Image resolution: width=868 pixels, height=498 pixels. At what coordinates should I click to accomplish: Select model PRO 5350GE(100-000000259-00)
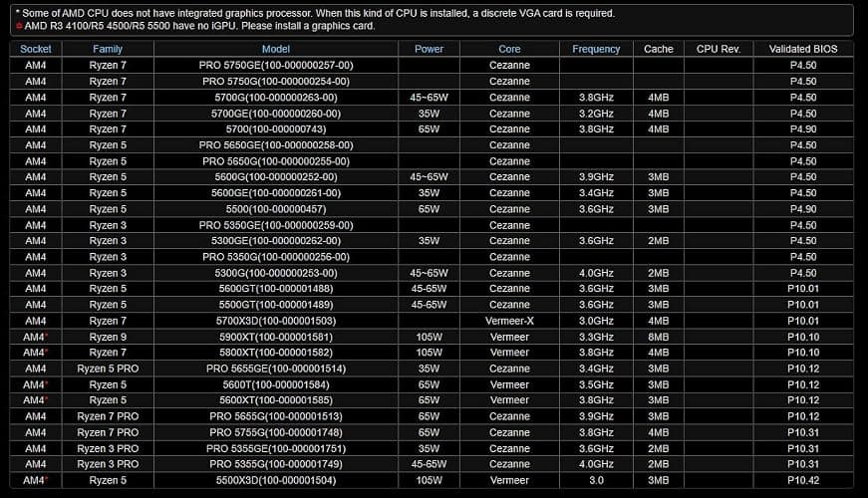pyautogui.click(x=276, y=225)
